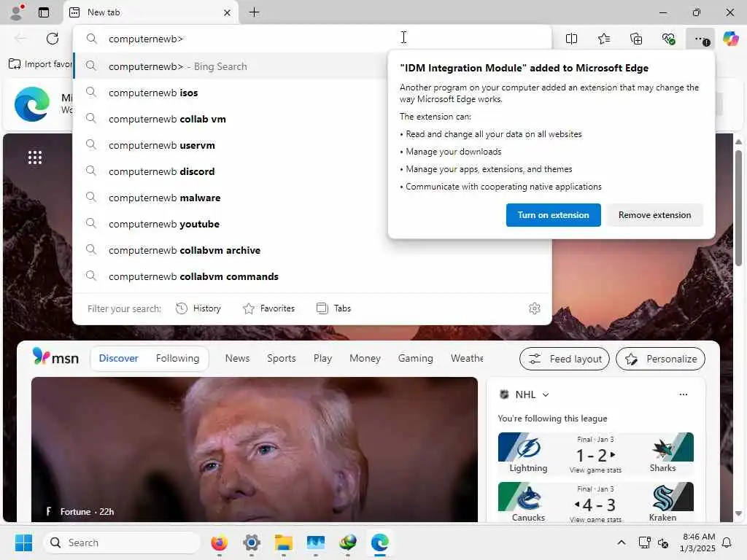This screenshot has width=747, height=560.
Task: Filter search by History
Action: [198, 308]
